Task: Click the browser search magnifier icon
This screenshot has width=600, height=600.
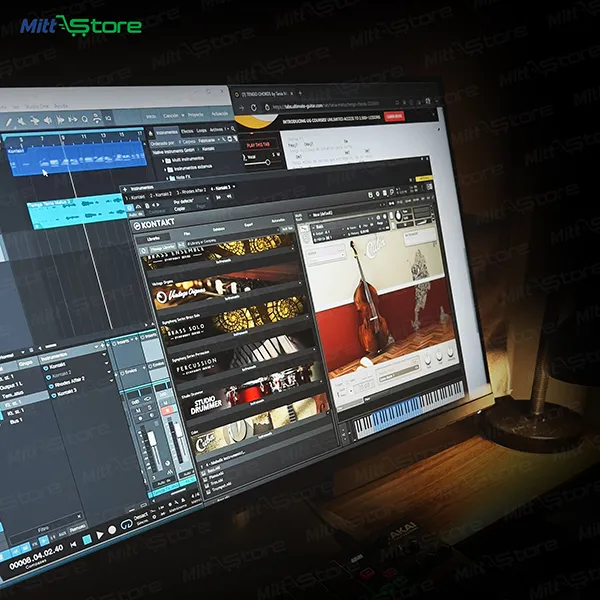Action: 233,129
